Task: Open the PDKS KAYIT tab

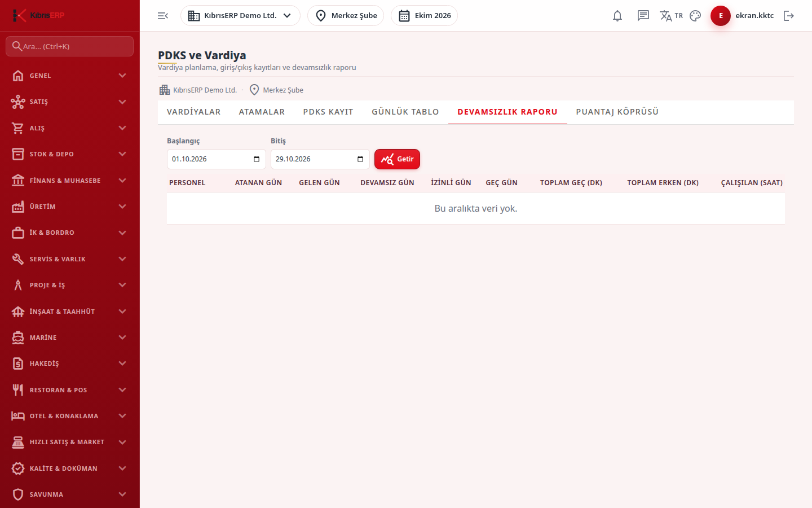Action: point(328,112)
